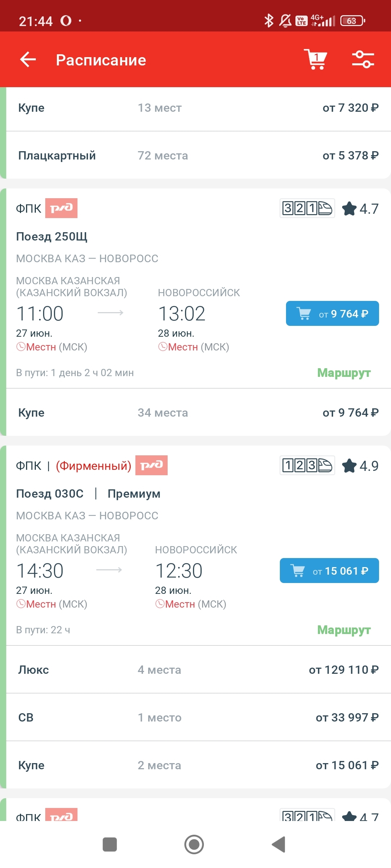Tap the 4.9 star rating of train 030С
The width and height of the screenshot is (391, 868).
pyautogui.click(x=361, y=466)
